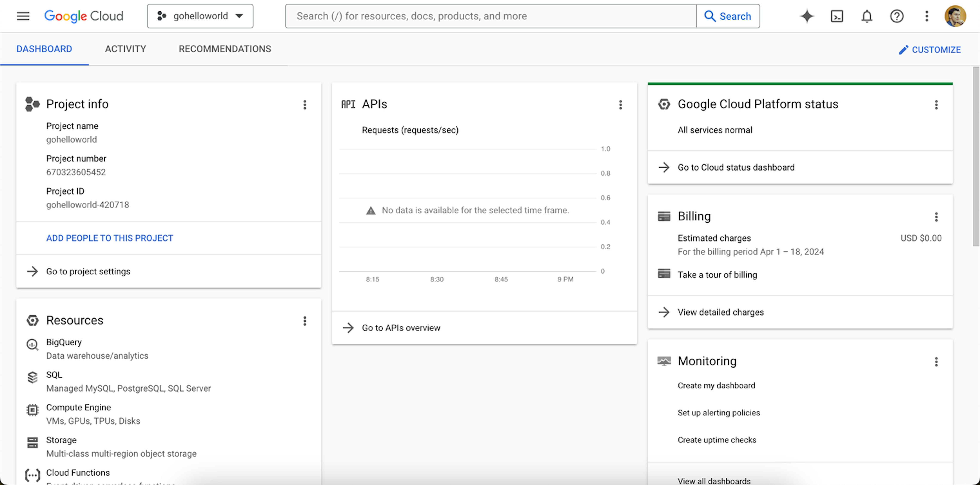Click the Customize pencil button
The height and width of the screenshot is (485, 980).
929,50
